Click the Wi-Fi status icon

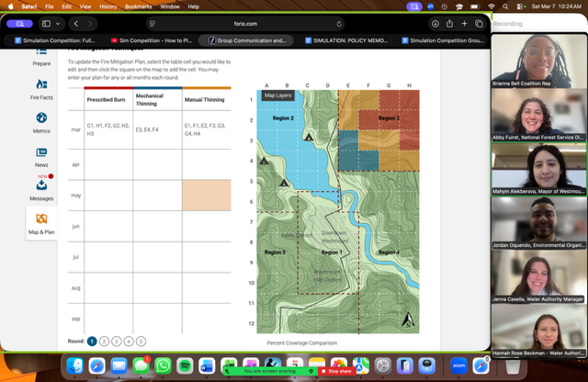tap(492, 6)
